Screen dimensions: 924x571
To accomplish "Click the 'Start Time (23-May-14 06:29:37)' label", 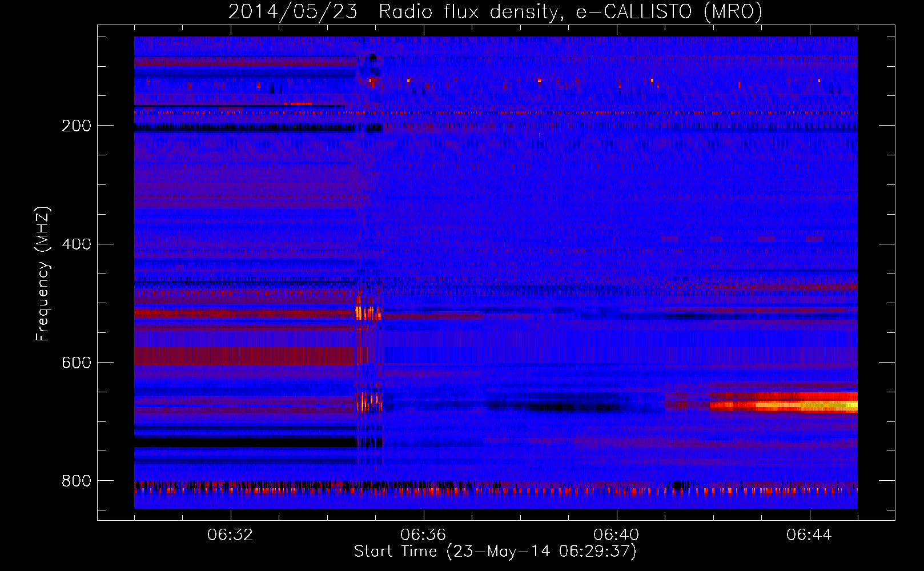I will [495, 552].
